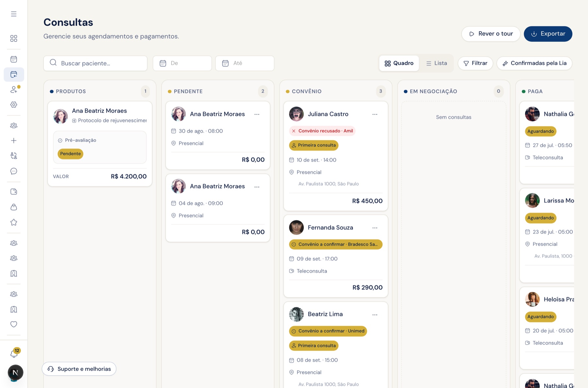Click the 10 de set. · 14:00 date

316,160
